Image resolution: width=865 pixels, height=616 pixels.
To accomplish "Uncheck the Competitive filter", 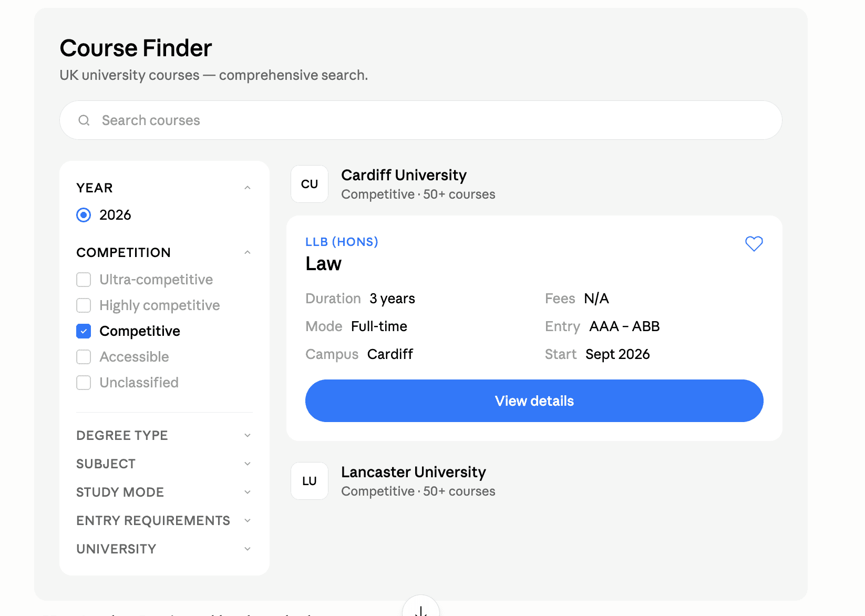I will pyautogui.click(x=84, y=331).
